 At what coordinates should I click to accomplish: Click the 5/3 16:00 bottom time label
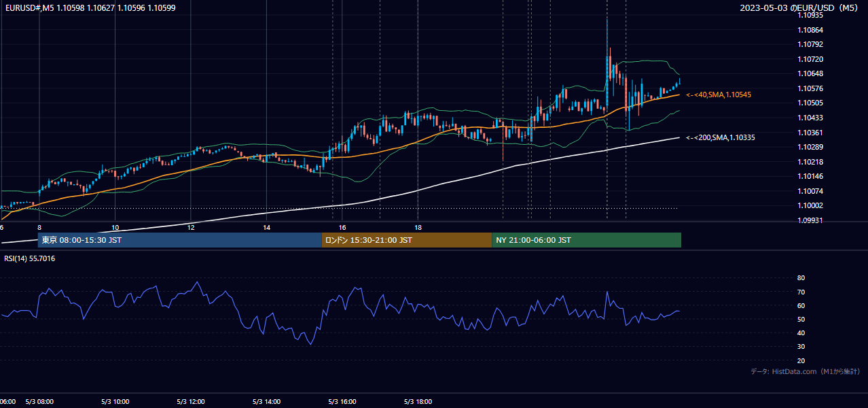[342, 402]
